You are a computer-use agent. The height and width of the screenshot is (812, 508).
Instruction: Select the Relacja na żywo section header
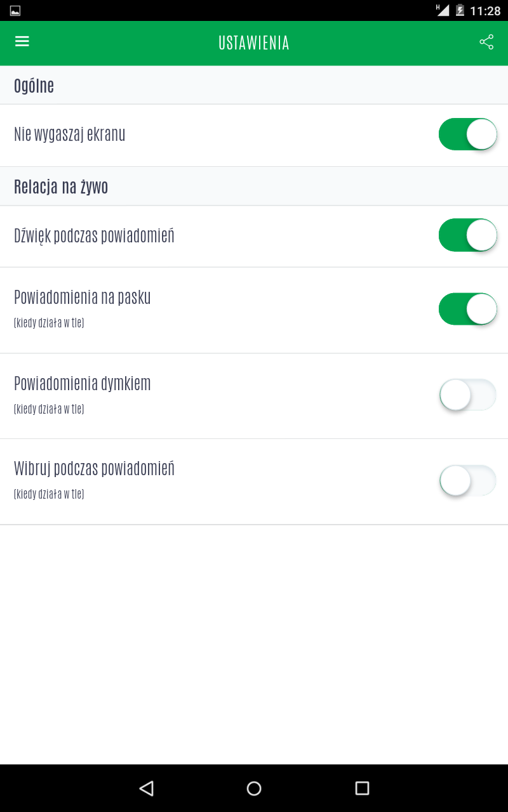tap(61, 187)
